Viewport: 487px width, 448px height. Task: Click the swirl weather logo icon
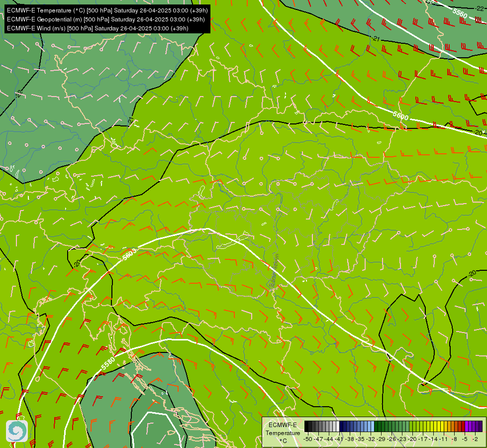17,431
